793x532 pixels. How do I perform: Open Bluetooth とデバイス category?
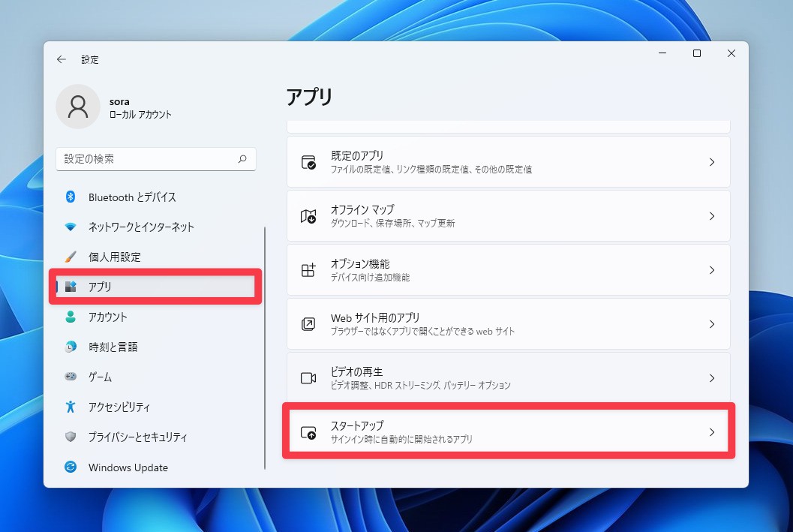tap(156, 197)
